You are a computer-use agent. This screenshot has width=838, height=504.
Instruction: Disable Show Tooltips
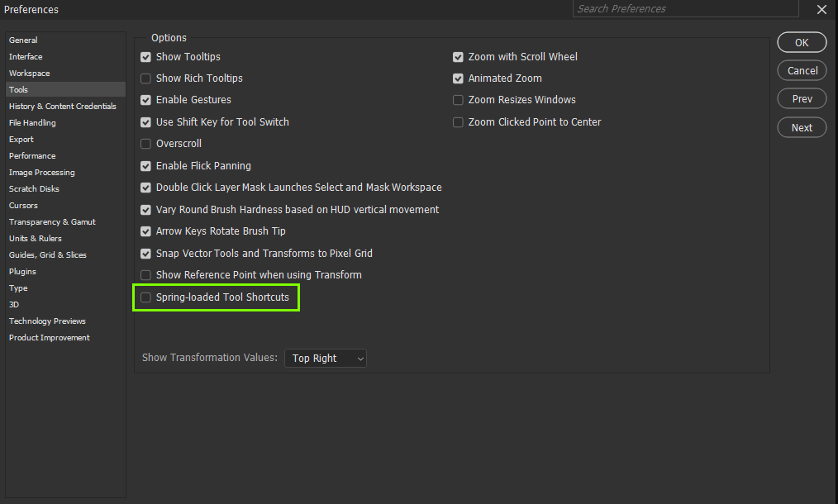click(145, 56)
